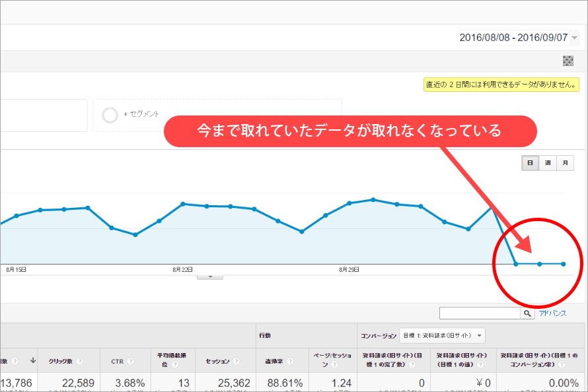
Task: Open the date range picker 2016/08/08 - 2016/09/07
Action: [x=518, y=38]
